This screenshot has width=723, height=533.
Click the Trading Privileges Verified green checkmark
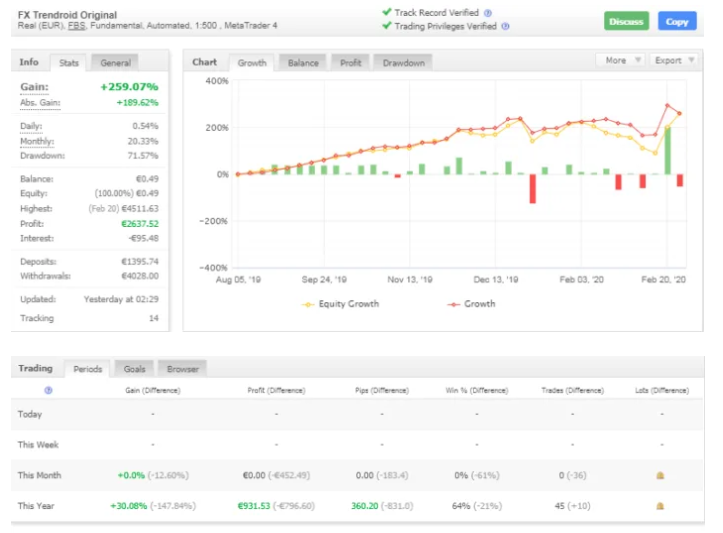click(387, 26)
